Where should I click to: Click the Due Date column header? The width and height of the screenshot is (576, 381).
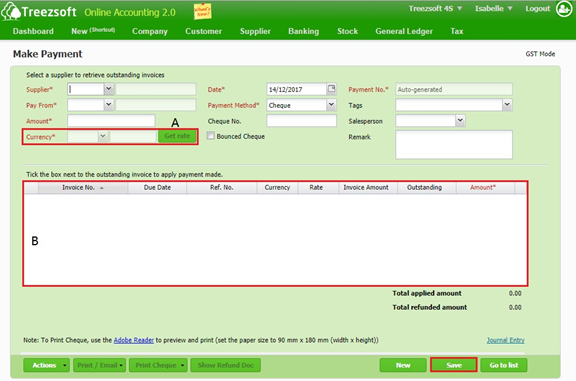point(157,188)
